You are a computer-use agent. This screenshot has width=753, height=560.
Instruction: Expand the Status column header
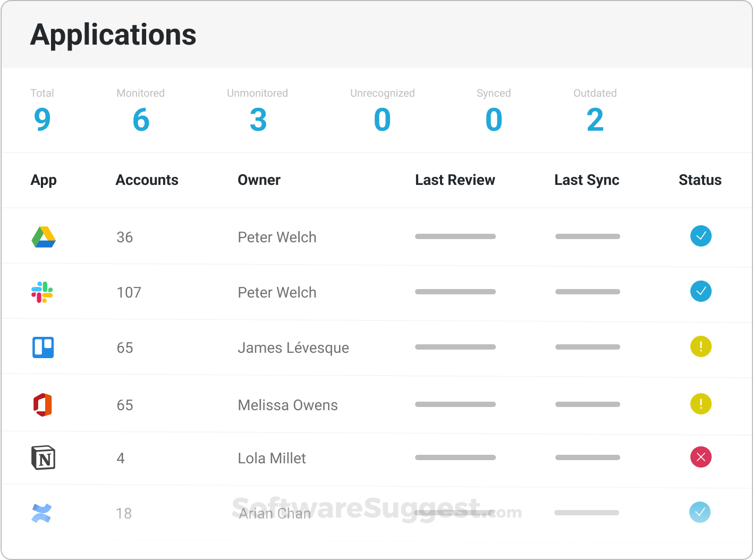(700, 180)
